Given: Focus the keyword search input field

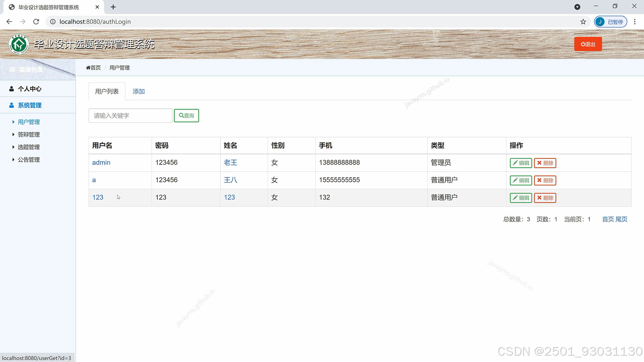Looking at the screenshot, I should pyautogui.click(x=130, y=116).
